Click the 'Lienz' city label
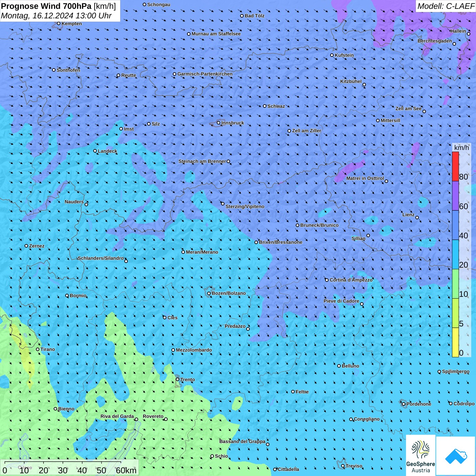 point(408,215)
